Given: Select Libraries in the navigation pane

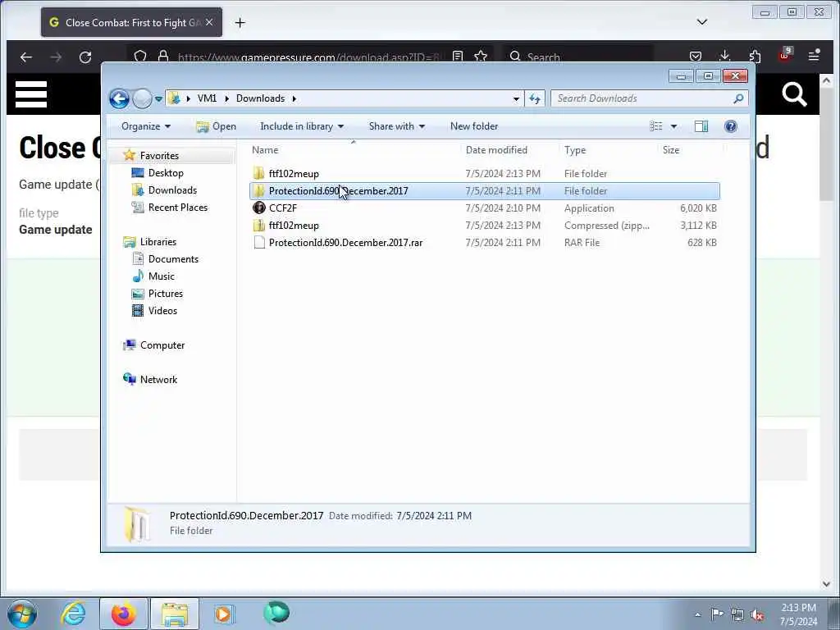Looking at the screenshot, I should [158, 242].
